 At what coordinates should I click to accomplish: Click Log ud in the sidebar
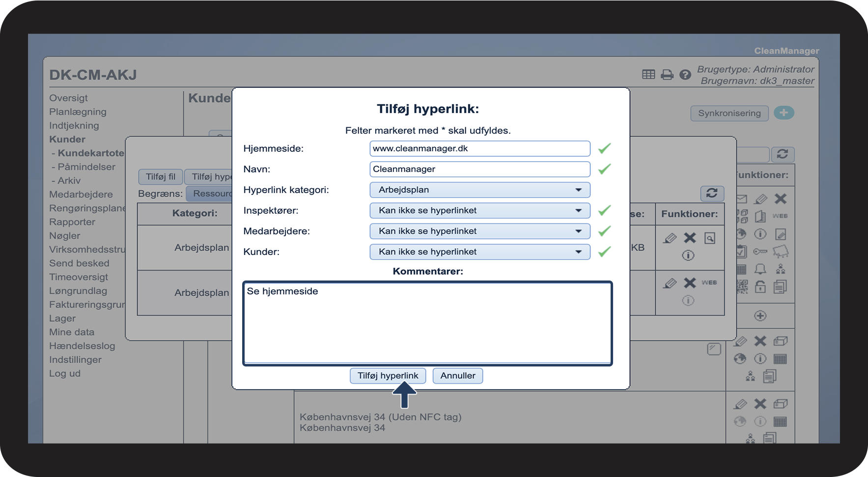65,373
